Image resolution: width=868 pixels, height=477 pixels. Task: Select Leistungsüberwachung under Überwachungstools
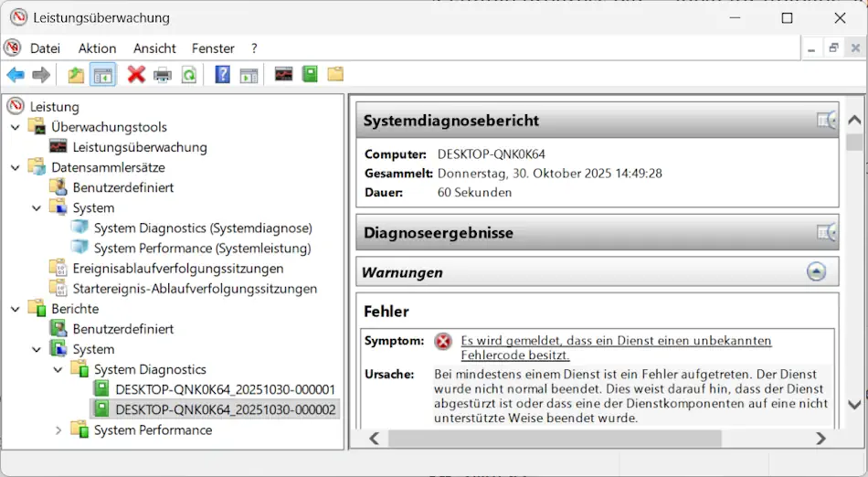pyautogui.click(x=140, y=147)
